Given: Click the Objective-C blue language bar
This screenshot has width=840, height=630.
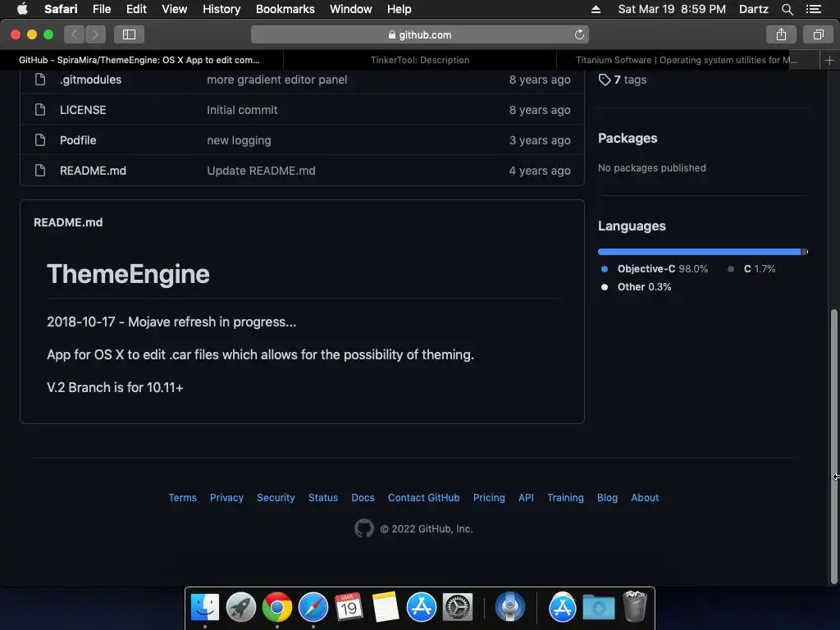Looking at the screenshot, I should (699, 252).
